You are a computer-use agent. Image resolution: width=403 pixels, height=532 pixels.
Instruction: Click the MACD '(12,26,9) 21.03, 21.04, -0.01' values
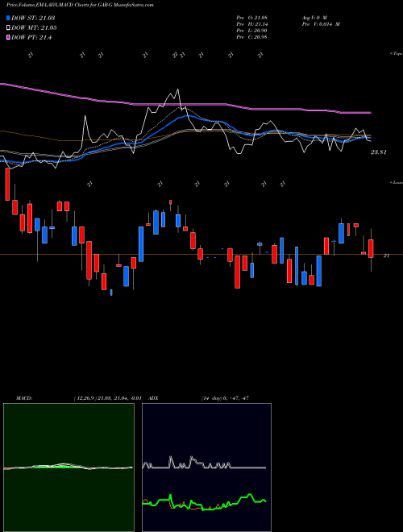pyautogui.click(x=107, y=398)
